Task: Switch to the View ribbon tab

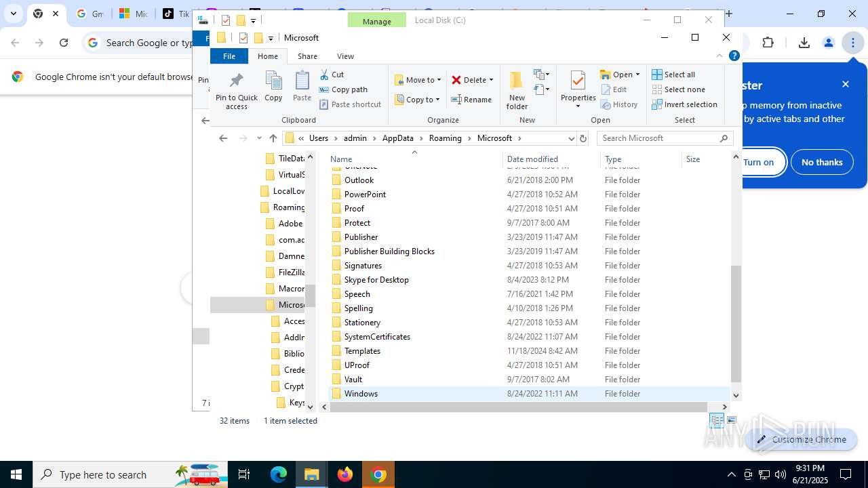Action: tap(345, 56)
